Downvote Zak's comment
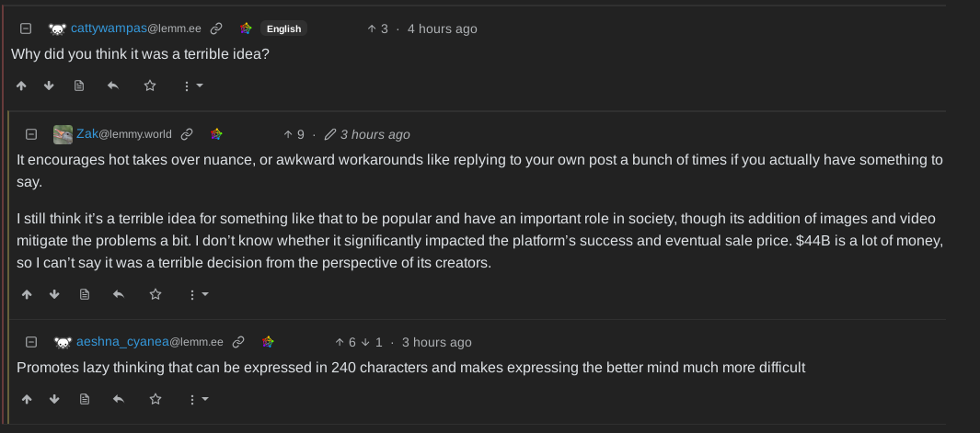Viewport: 980px width, 433px height. [54, 294]
